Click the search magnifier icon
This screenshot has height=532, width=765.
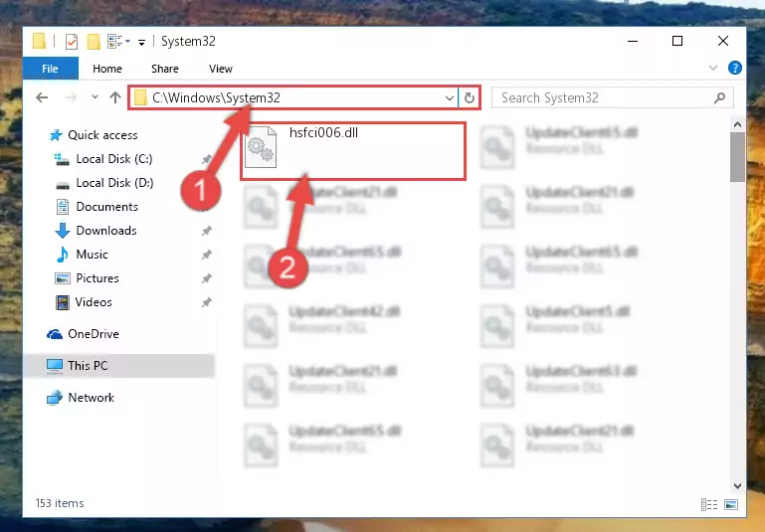coord(719,98)
